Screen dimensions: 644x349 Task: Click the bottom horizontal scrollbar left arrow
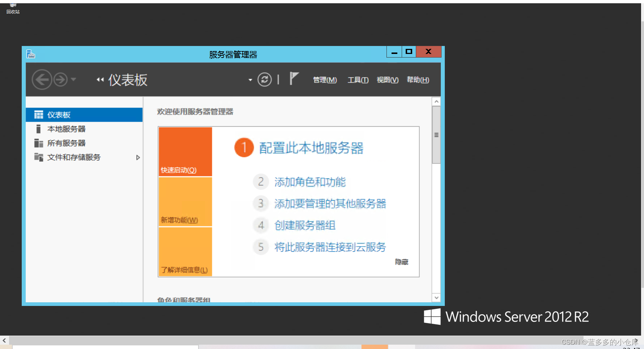click(x=4, y=340)
